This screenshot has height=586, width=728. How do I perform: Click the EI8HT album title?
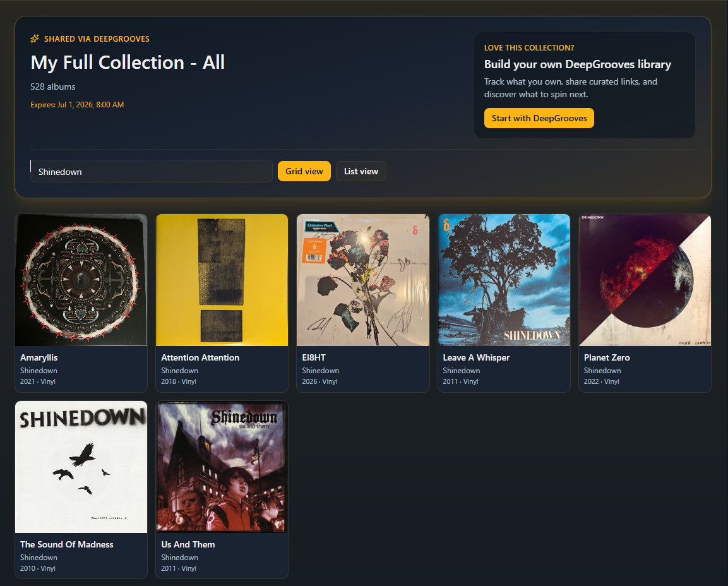[x=314, y=357]
